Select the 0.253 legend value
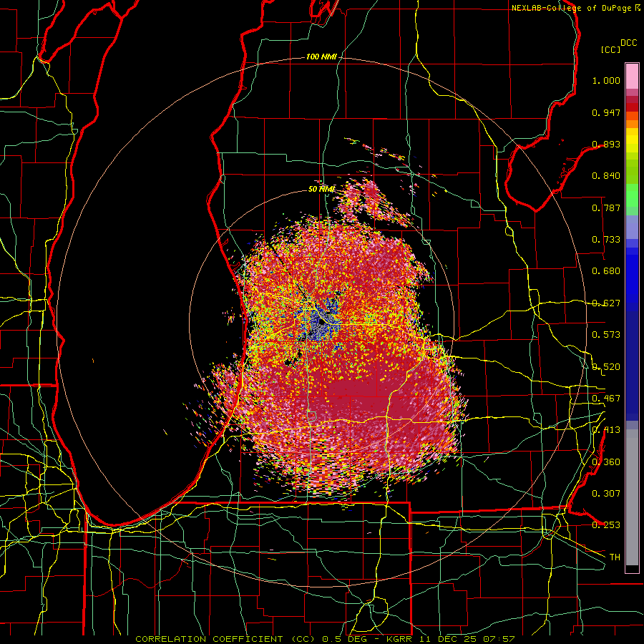 (x=606, y=525)
